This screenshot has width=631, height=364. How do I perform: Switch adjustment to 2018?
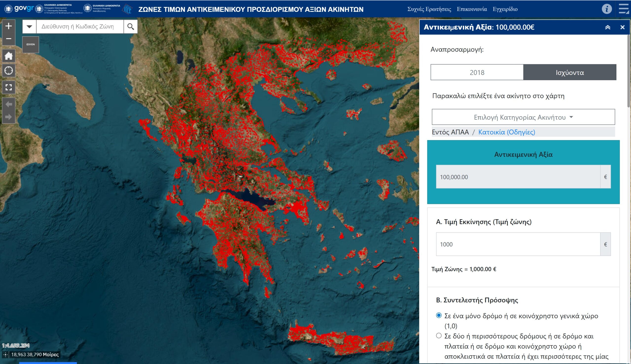pos(477,72)
